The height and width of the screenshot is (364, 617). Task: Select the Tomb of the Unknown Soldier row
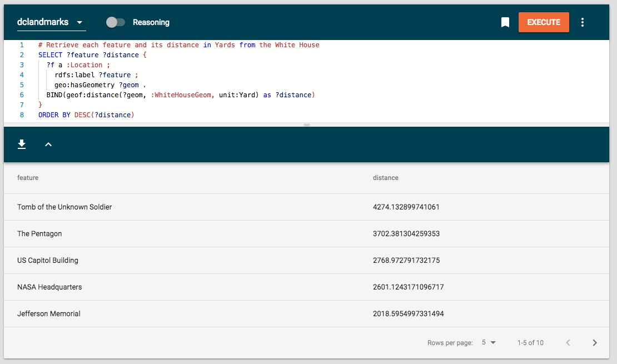[x=64, y=207]
